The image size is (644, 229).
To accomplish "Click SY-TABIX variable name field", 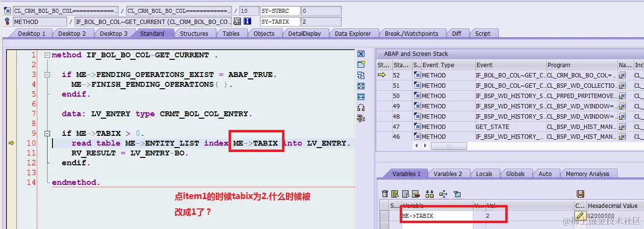I will (x=280, y=22).
